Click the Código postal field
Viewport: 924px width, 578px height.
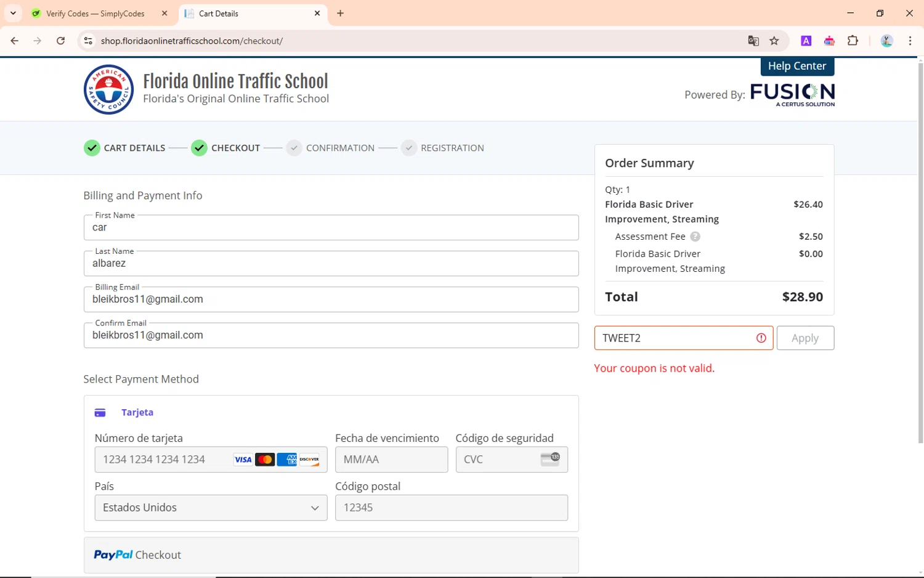click(x=451, y=508)
